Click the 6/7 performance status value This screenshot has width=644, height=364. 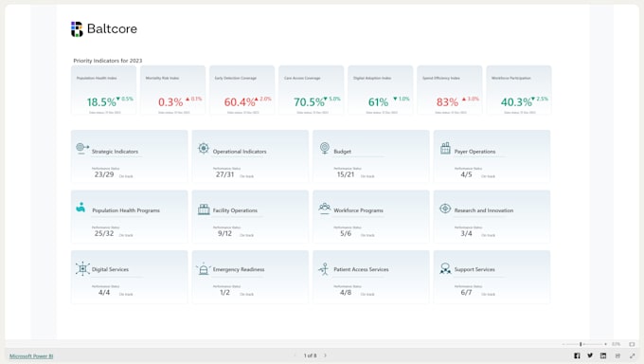coord(466,293)
